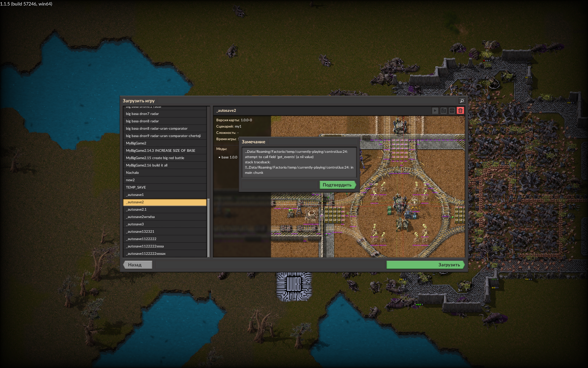Select save '_autosave3'
Screen dimensions: 588x368
click(165, 224)
